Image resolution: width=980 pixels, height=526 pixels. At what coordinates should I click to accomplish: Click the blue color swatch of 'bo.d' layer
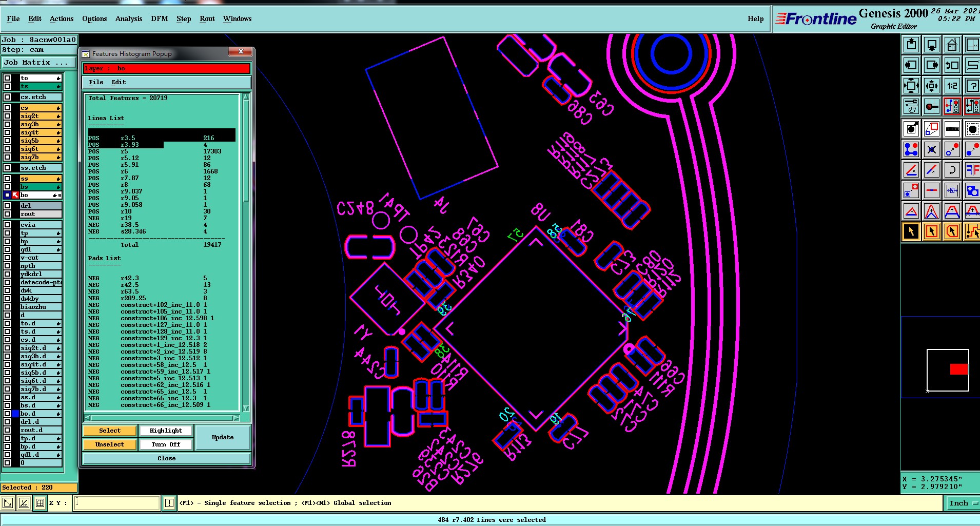[x=15, y=414]
